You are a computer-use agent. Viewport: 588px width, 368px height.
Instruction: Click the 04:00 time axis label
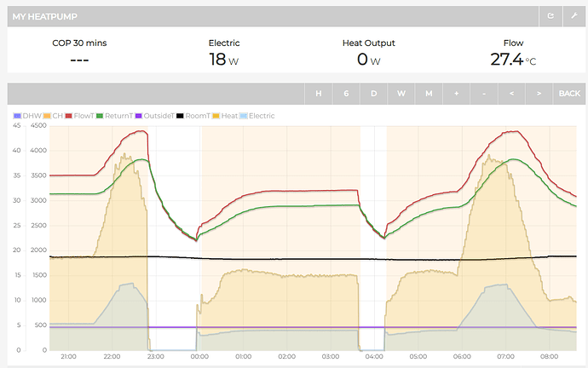(374, 356)
